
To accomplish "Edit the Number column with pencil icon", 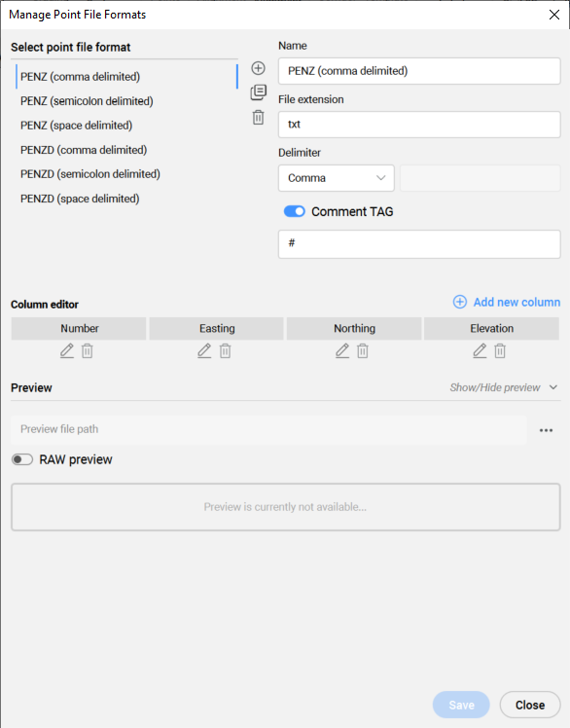I will pyautogui.click(x=67, y=350).
